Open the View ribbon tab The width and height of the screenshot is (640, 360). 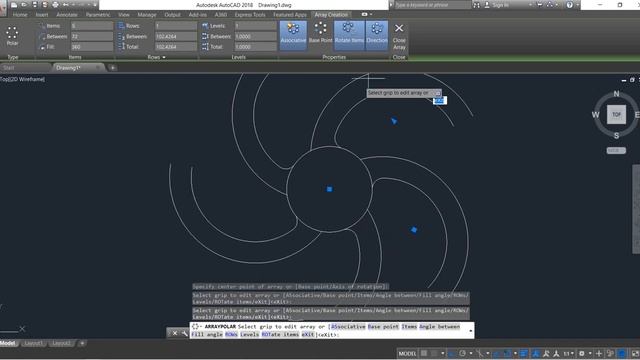124,15
